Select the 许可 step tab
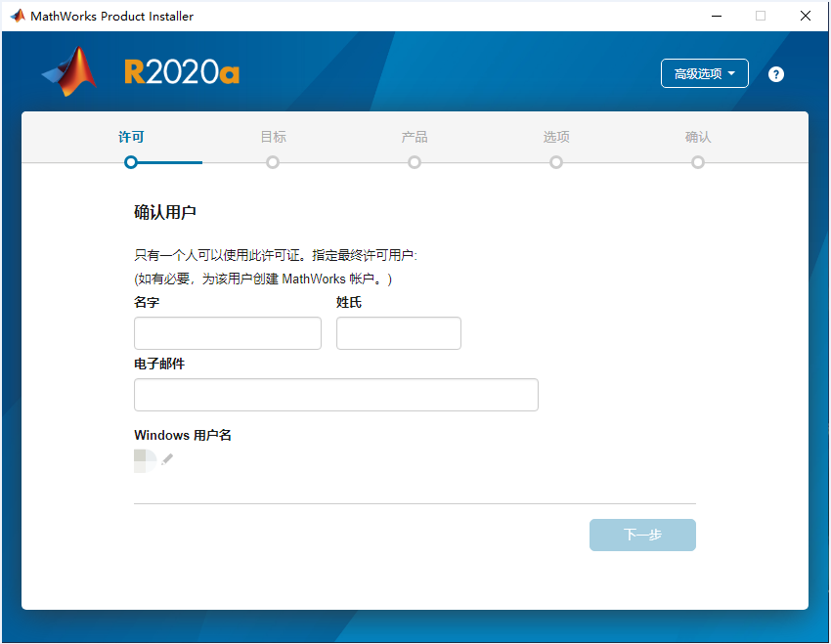Image resolution: width=831 pixels, height=644 pixels. pyautogui.click(x=131, y=137)
